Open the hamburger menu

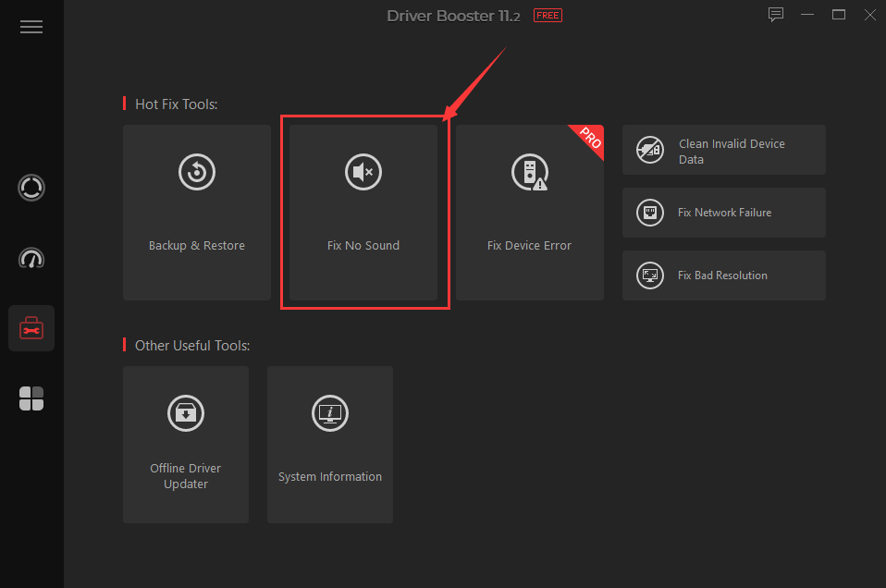point(31,27)
